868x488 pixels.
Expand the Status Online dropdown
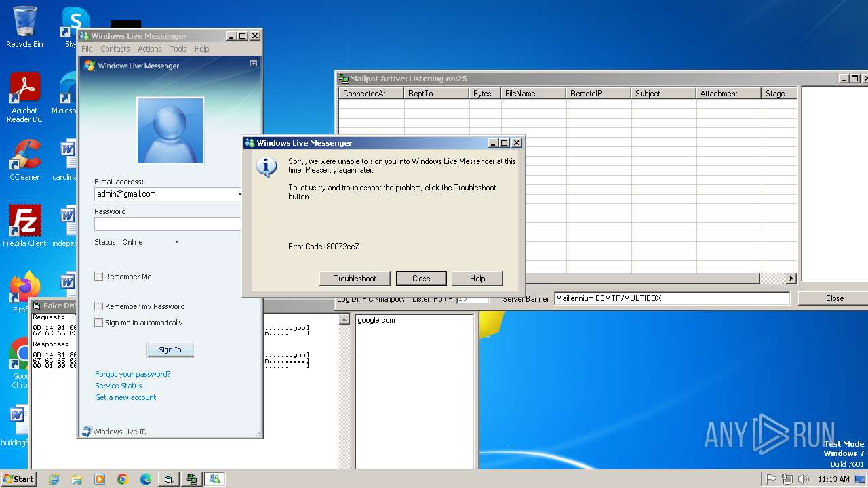pos(176,242)
